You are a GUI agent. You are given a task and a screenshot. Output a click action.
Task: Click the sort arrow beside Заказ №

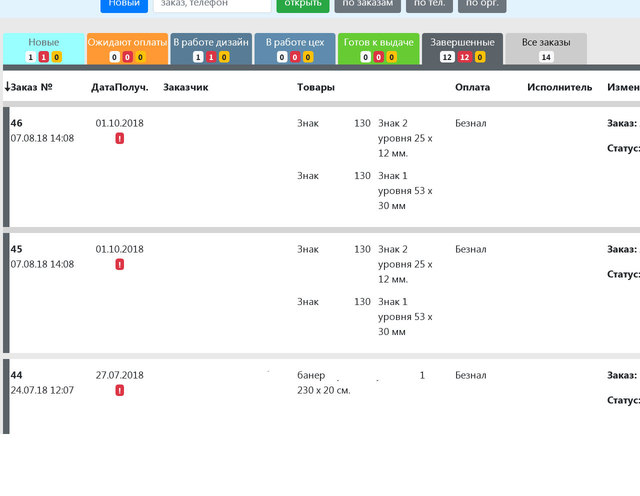click(x=7, y=87)
